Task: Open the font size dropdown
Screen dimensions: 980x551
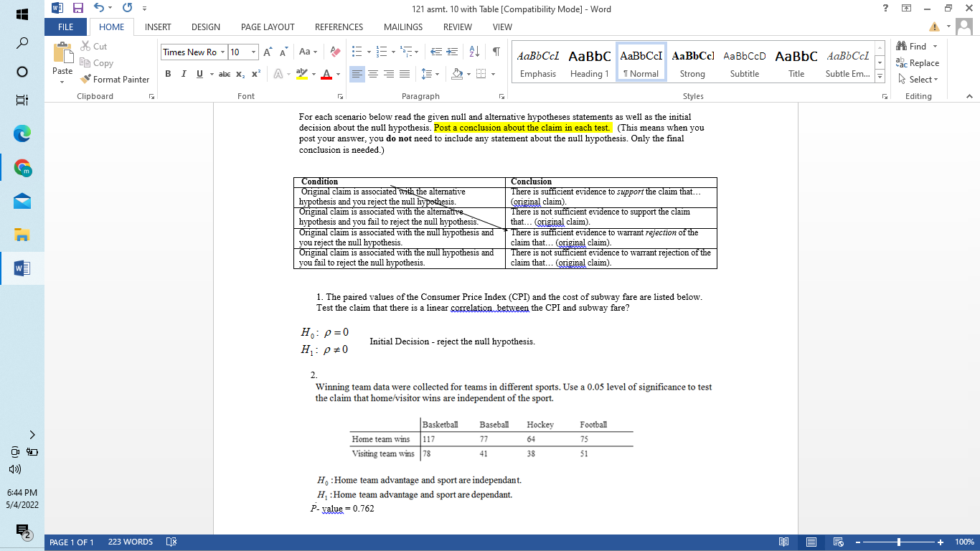Action: pos(254,52)
